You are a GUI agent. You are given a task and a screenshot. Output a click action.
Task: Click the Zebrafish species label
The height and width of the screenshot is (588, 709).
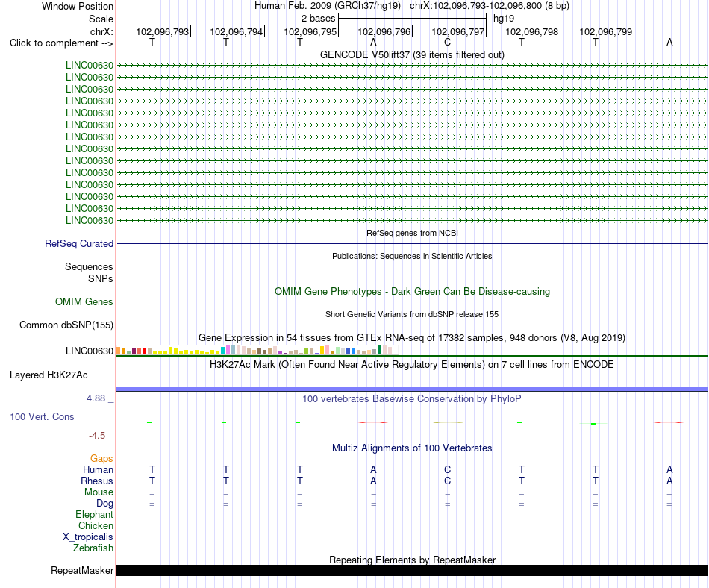pos(93,548)
